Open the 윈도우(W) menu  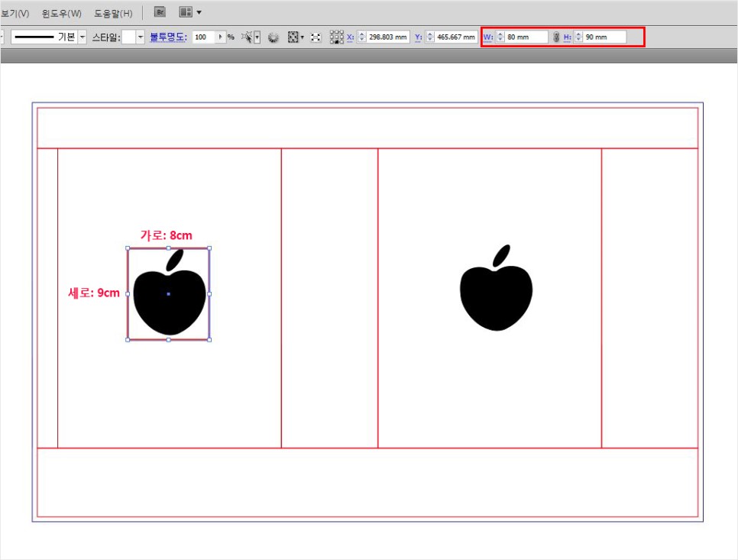[62, 13]
